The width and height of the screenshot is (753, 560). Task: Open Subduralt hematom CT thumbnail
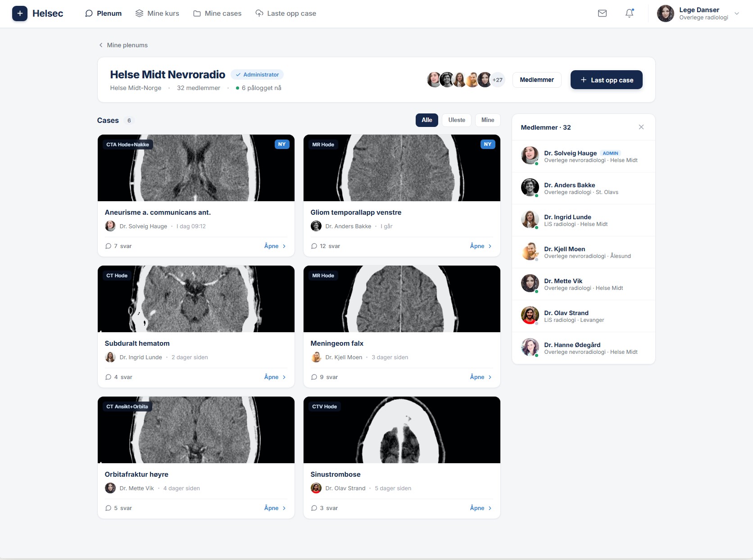pyautogui.click(x=196, y=299)
